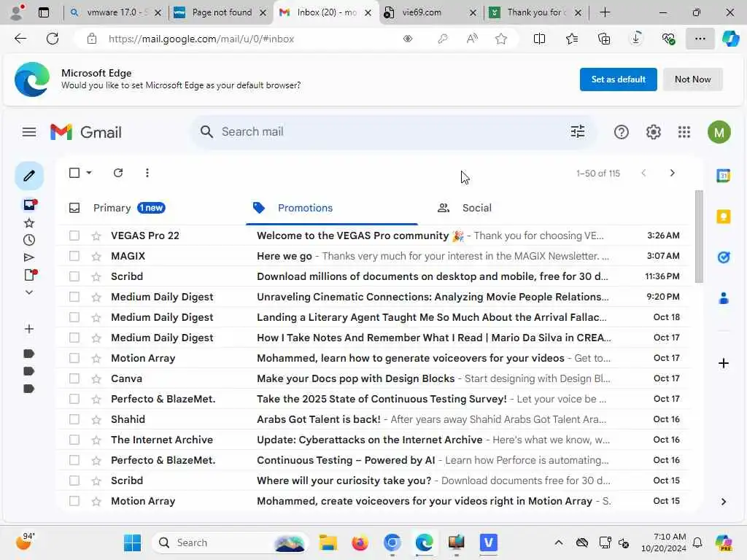This screenshot has width=747, height=560.
Task: Open Edge Collections icon
Action: coord(603,39)
